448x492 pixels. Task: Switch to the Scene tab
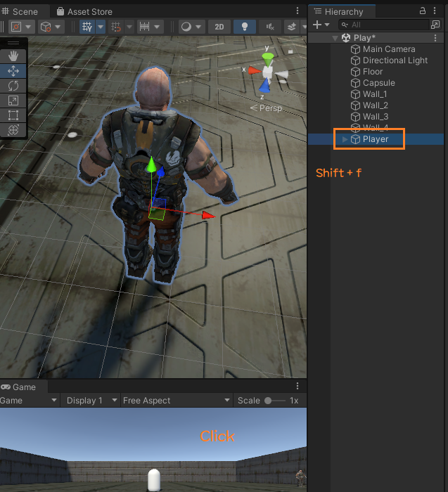coord(20,12)
